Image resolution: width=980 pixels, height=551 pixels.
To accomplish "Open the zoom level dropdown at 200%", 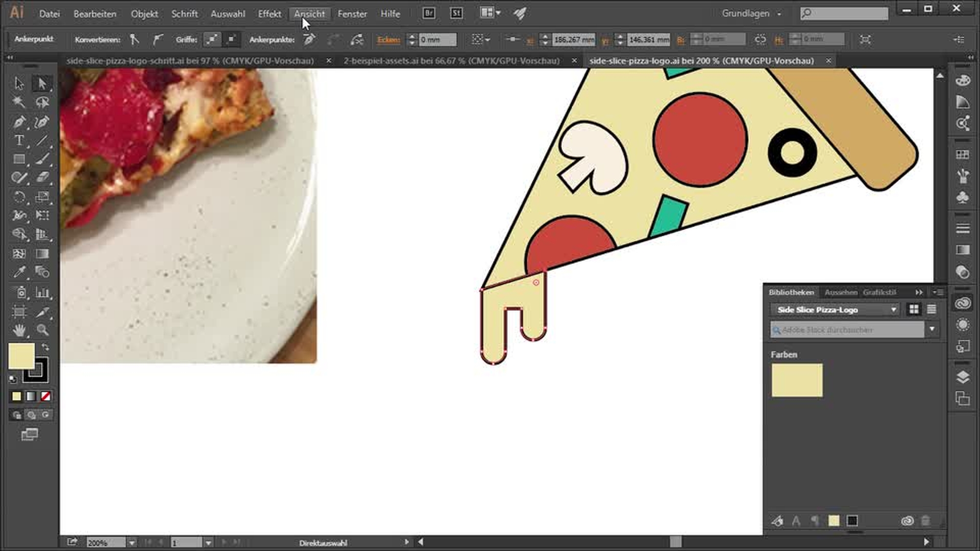I will click(x=132, y=543).
